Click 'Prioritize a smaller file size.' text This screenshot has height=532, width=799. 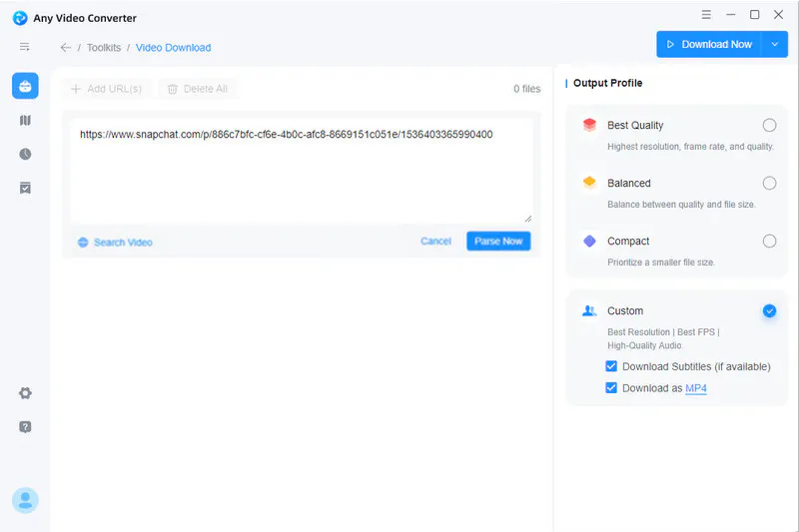click(661, 263)
